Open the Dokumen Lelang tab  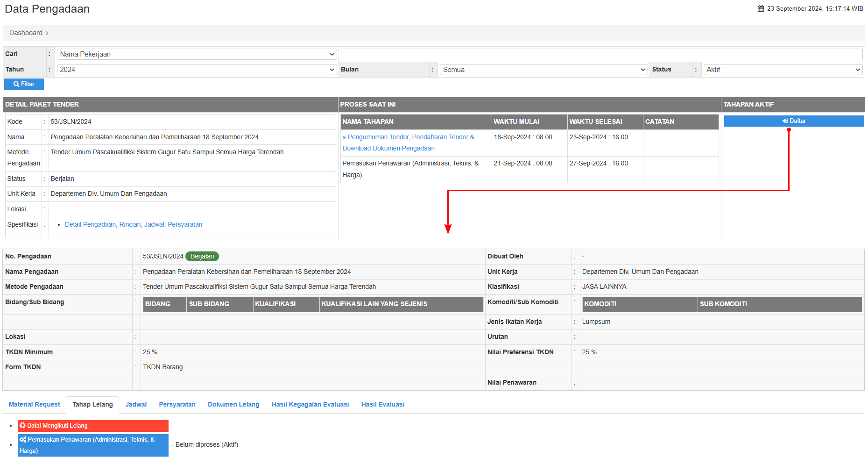coord(233,404)
